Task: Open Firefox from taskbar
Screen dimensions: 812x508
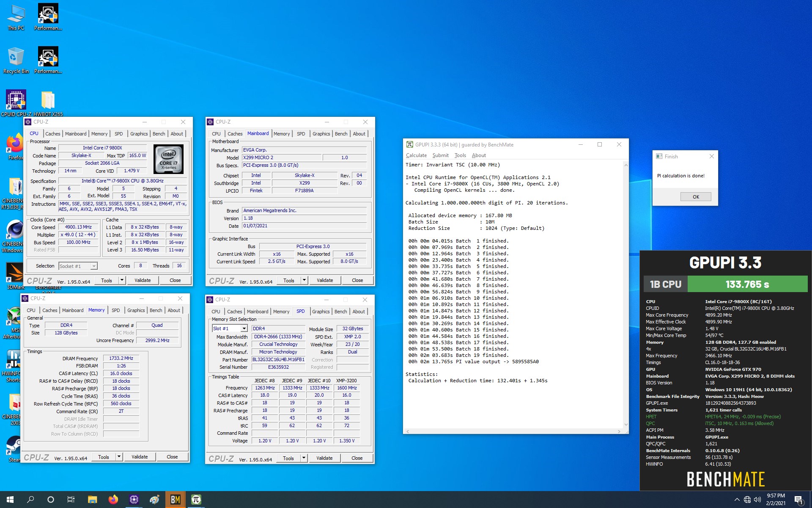Action: [x=113, y=500]
